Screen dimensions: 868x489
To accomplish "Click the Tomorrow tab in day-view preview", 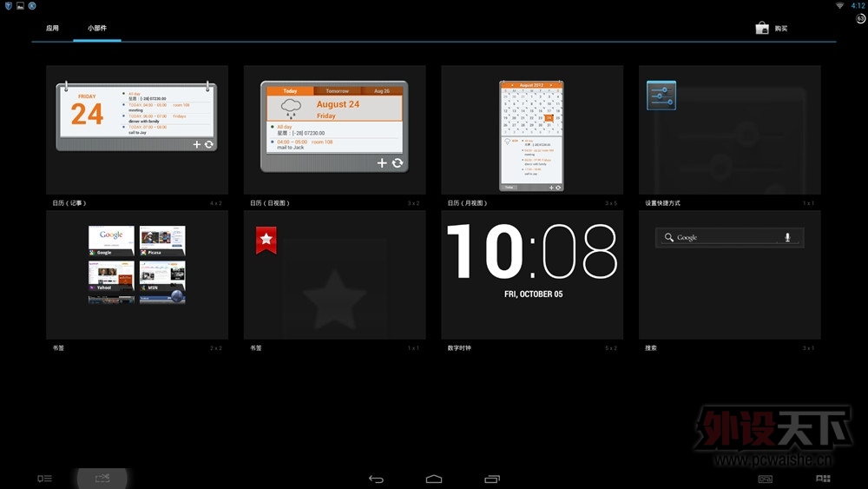I will point(337,91).
